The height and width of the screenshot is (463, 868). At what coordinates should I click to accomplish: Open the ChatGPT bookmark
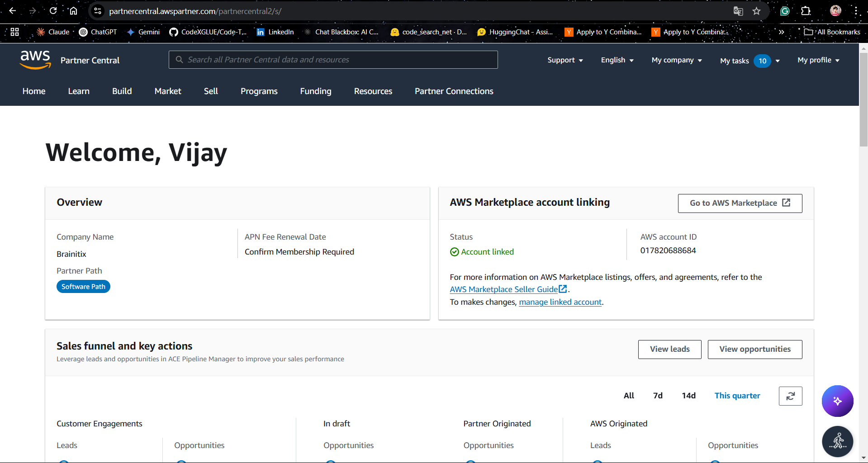[x=98, y=32]
